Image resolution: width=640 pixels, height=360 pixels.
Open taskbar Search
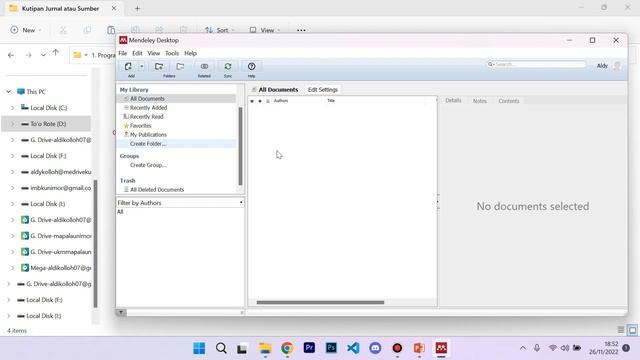pyautogui.click(x=221, y=348)
